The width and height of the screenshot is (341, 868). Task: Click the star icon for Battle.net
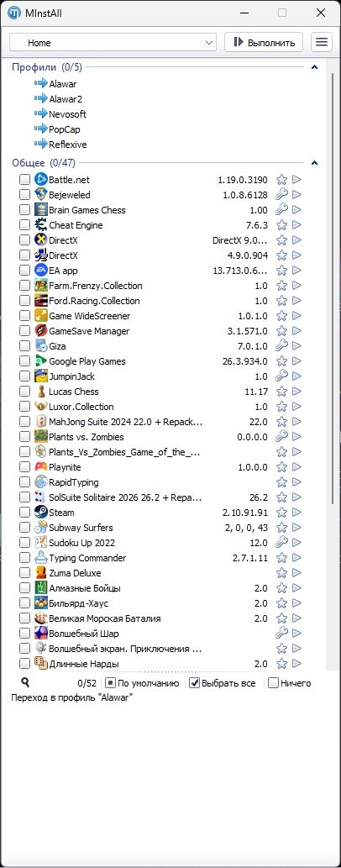click(x=281, y=180)
